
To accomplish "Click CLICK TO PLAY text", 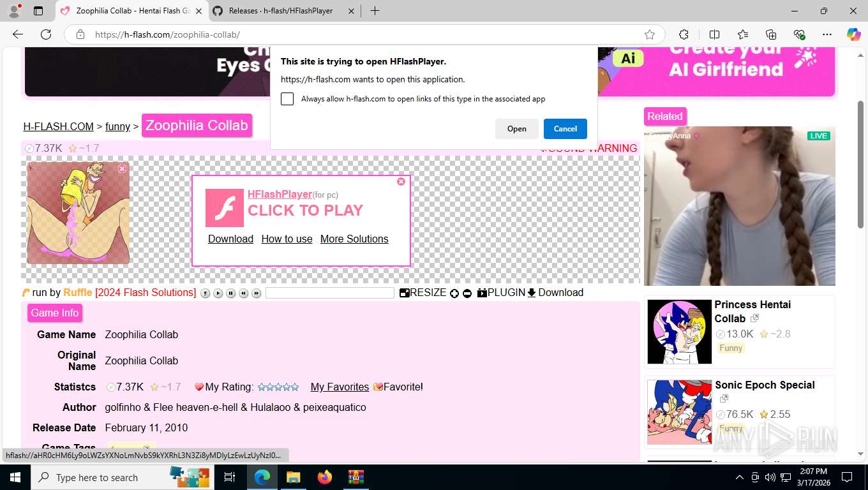I will click(305, 211).
